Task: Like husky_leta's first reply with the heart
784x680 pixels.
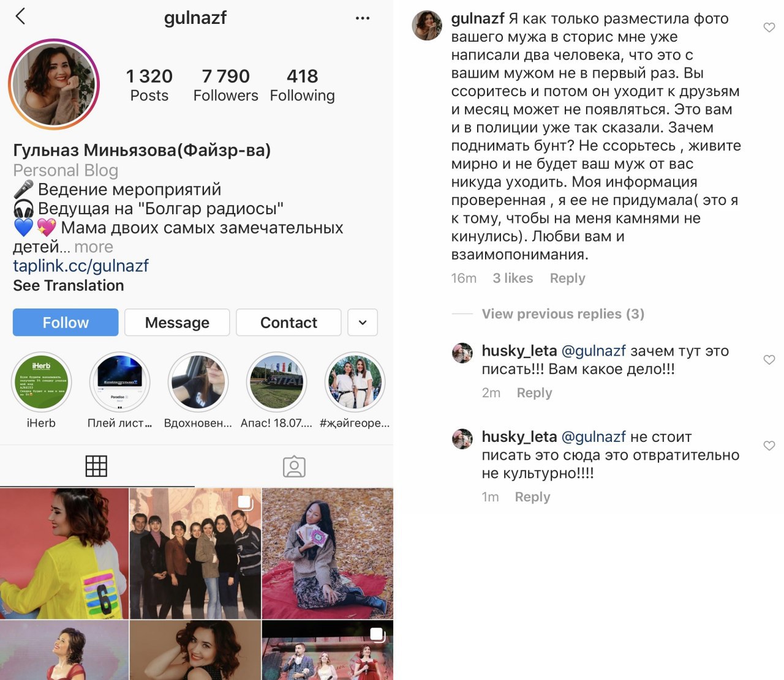Action: coord(769,359)
